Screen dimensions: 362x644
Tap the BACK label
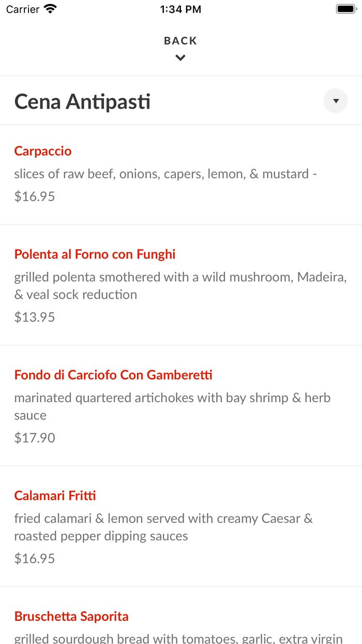[x=180, y=40]
